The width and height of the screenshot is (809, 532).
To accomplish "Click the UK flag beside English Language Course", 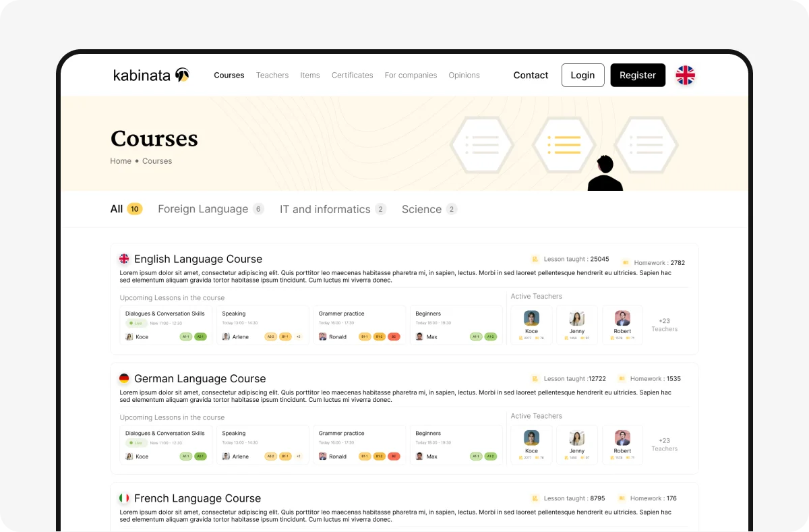I will click(x=124, y=259).
